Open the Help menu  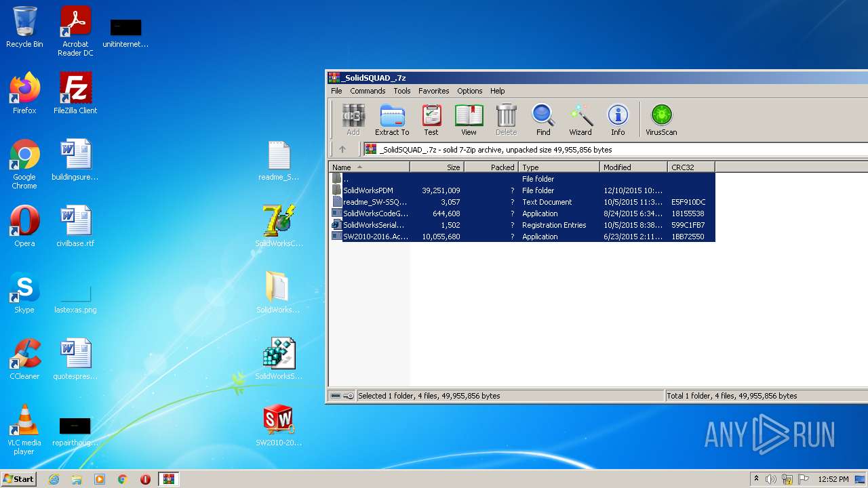(498, 91)
